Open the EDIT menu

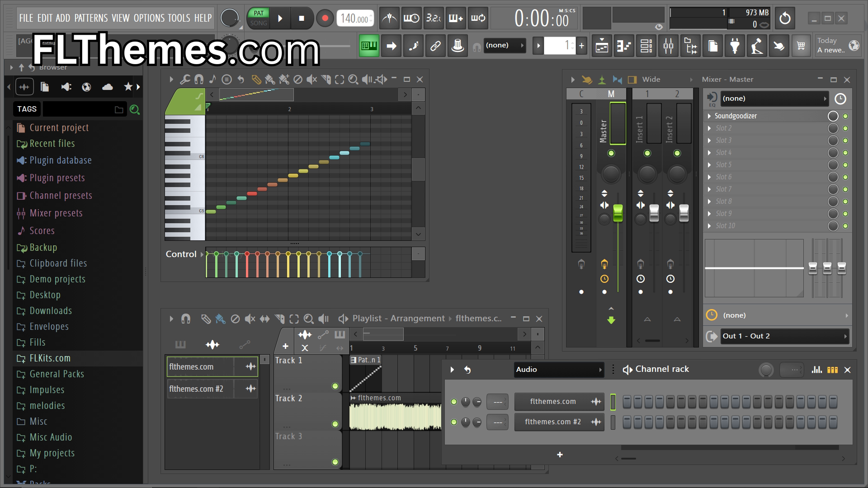click(x=45, y=18)
